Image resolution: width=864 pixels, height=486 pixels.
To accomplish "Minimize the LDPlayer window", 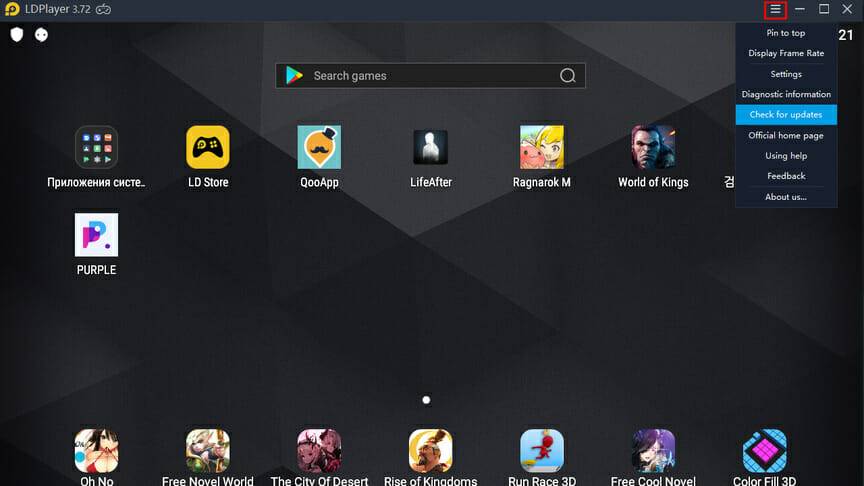I will click(x=800, y=9).
